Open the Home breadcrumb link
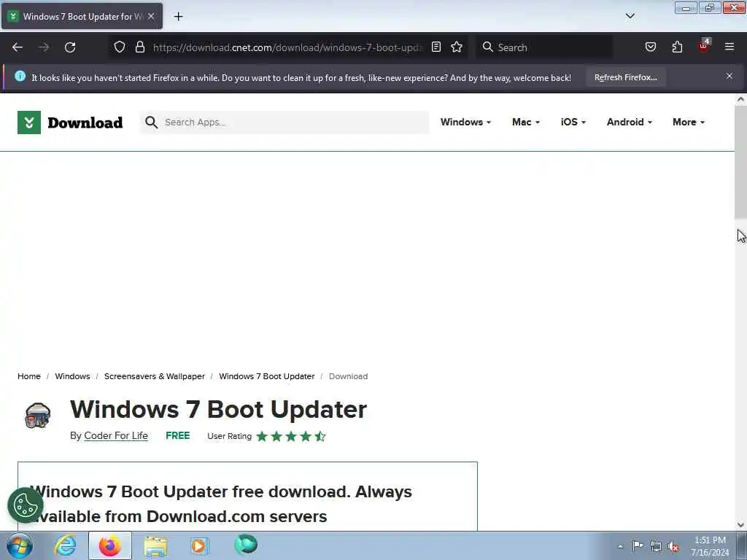747x560 pixels. 29,376
